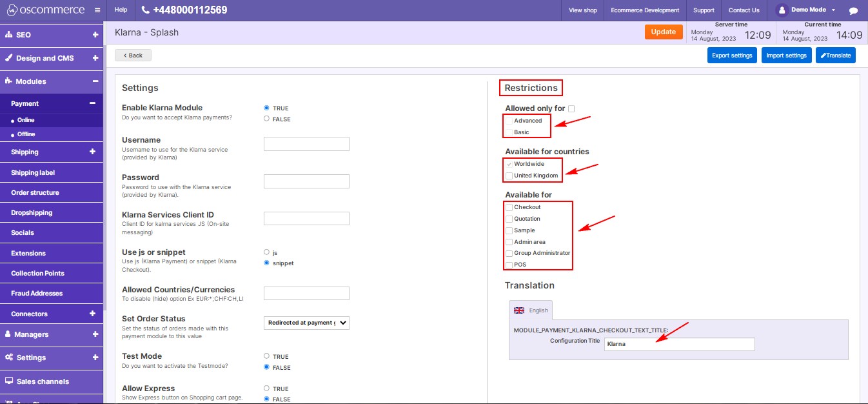868x404 pixels.
Task: Open Dropshipping page
Action: pos(52,212)
